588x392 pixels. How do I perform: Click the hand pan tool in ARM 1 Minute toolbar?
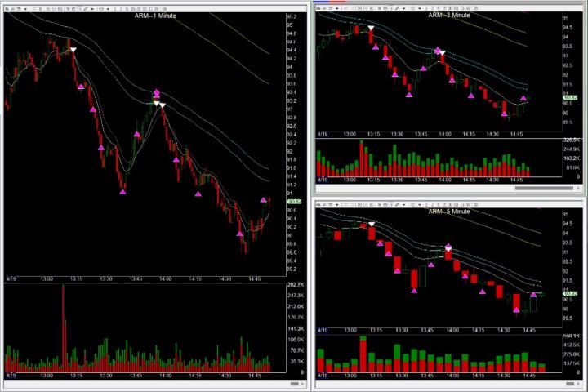tap(73, 8)
